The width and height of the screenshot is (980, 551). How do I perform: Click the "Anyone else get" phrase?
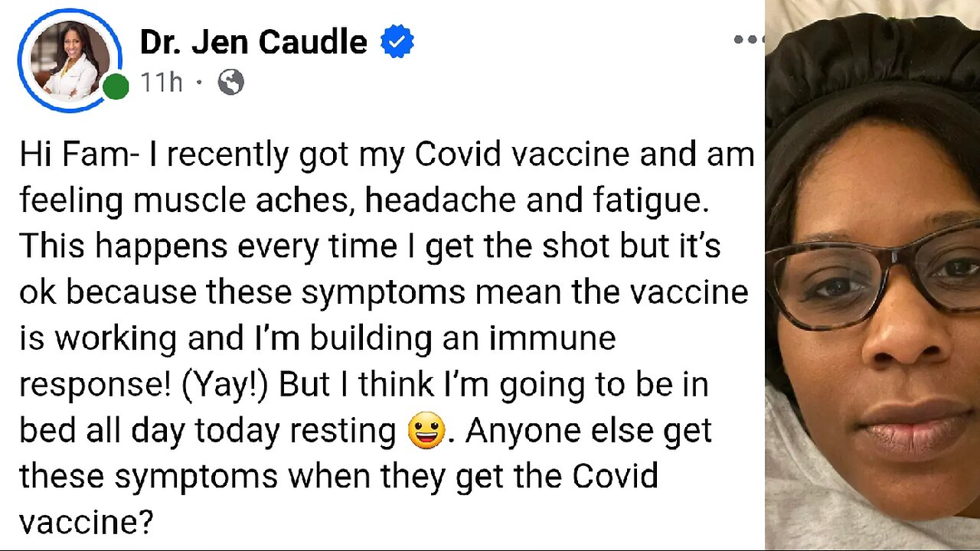point(588,432)
